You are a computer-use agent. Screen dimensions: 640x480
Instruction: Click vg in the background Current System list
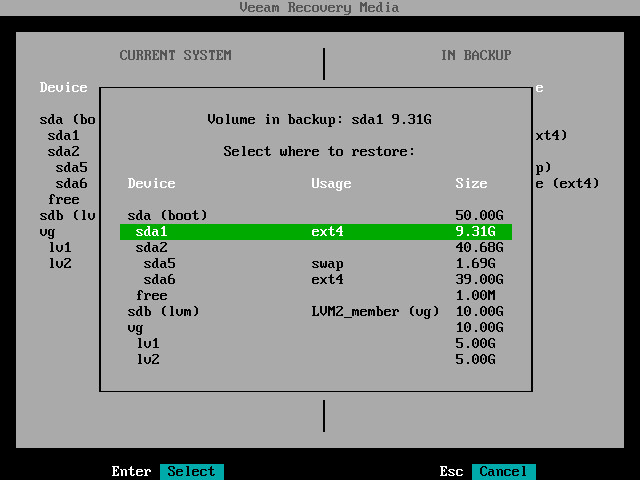click(x=47, y=232)
